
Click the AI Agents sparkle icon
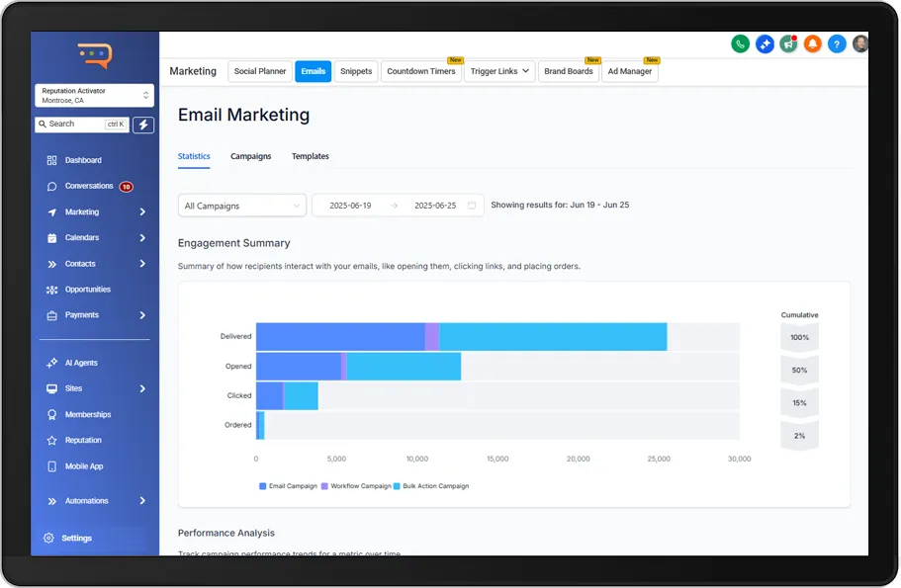click(x=51, y=363)
